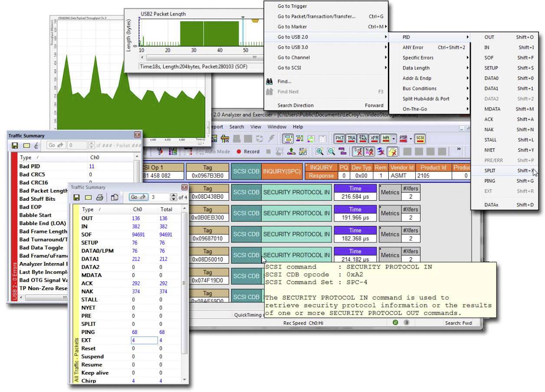This screenshot has width=545, height=392.
Task: Open the XFR transfer view
Action: coord(374,139)
